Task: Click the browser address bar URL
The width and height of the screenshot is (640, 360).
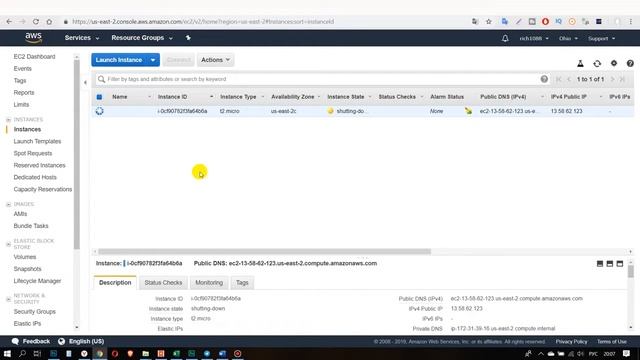Action: [x=203, y=22]
